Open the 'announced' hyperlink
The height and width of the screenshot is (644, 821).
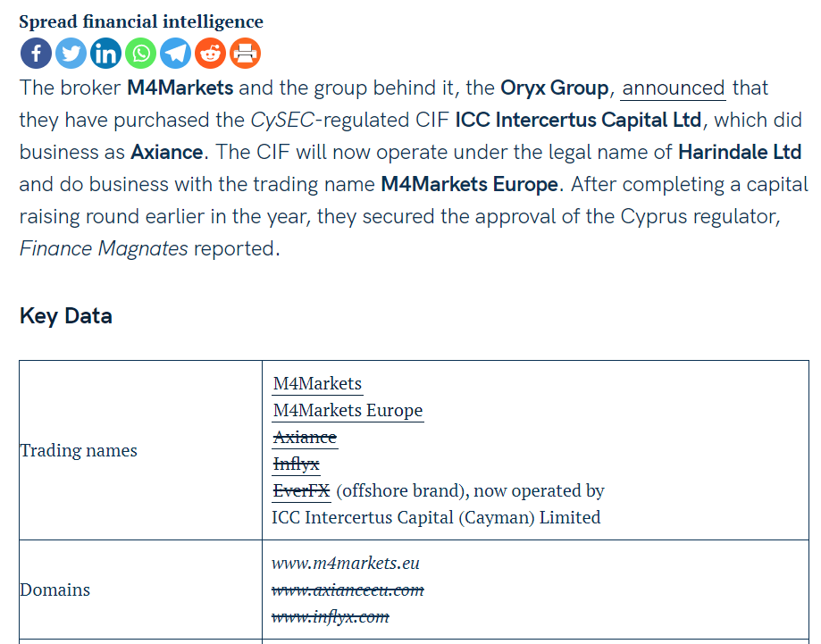674,88
